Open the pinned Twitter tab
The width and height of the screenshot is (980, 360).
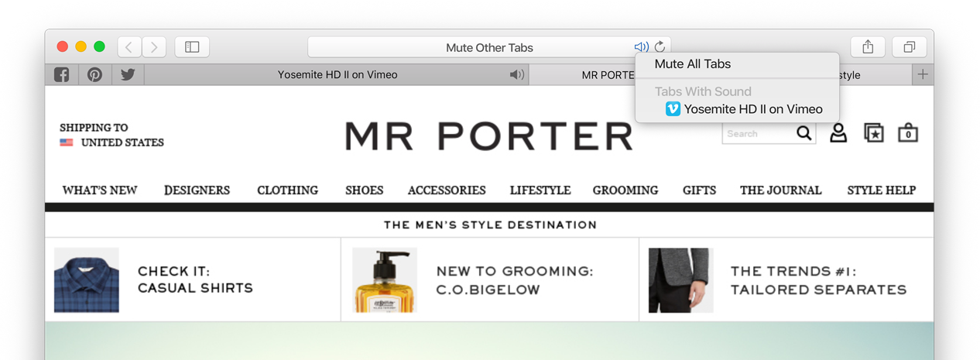tap(128, 75)
